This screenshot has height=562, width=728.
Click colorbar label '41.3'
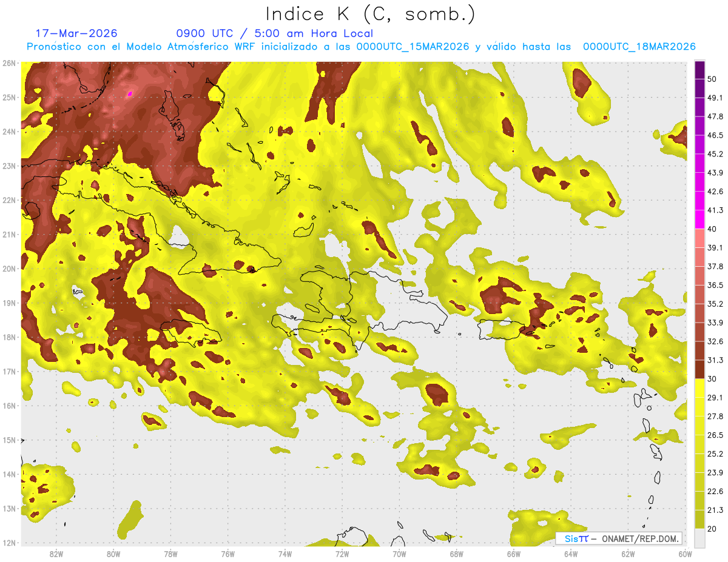[715, 210]
